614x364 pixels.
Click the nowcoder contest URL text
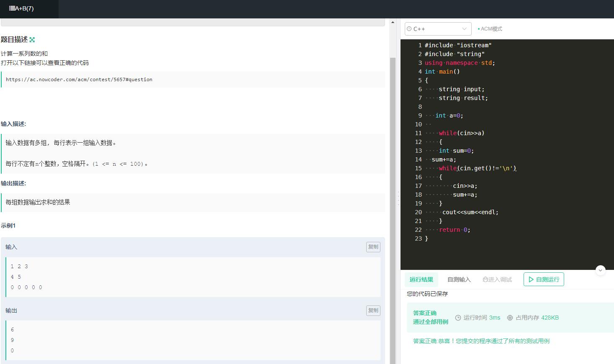79,79
